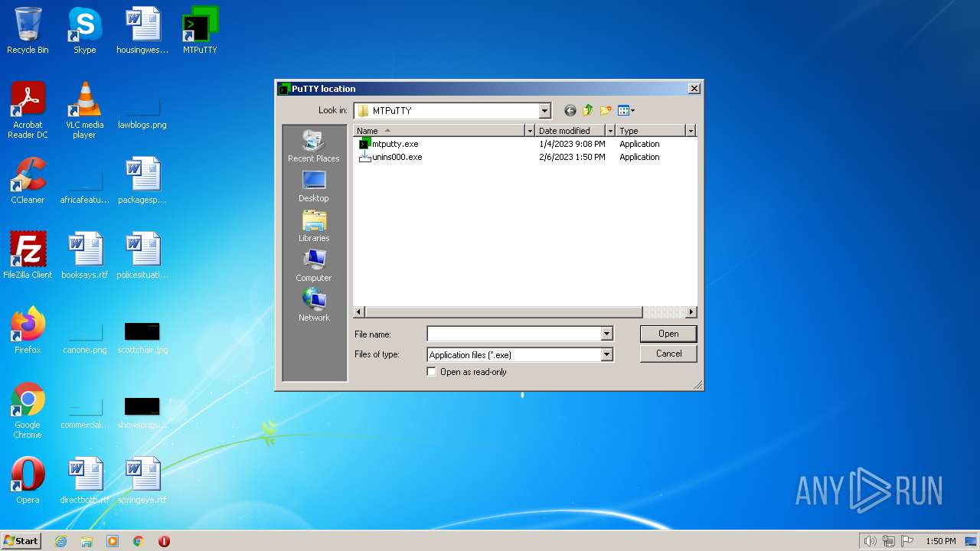Select Google Chrome desktop shortcut
980x551 pixels.
[x=28, y=411]
